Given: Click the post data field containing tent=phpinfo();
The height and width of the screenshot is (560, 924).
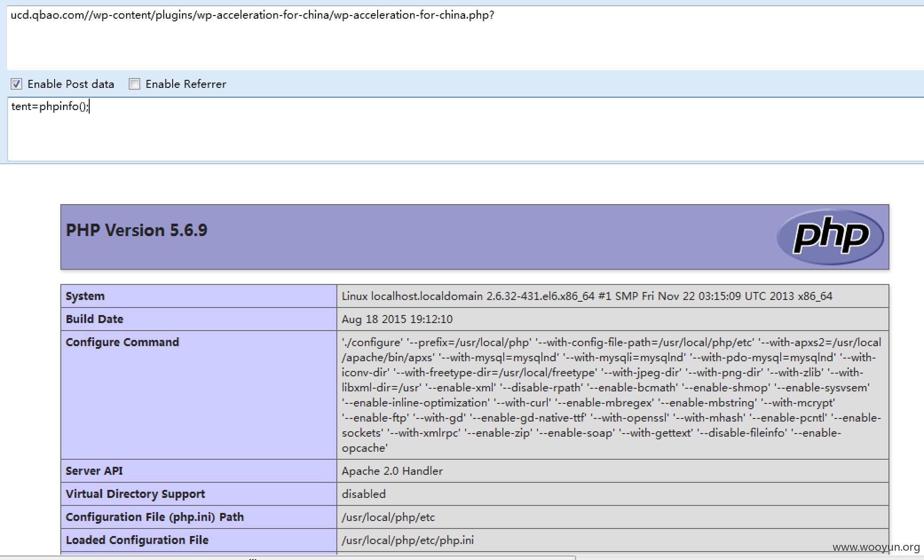Looking at the screenshot, I should (465, 129).
